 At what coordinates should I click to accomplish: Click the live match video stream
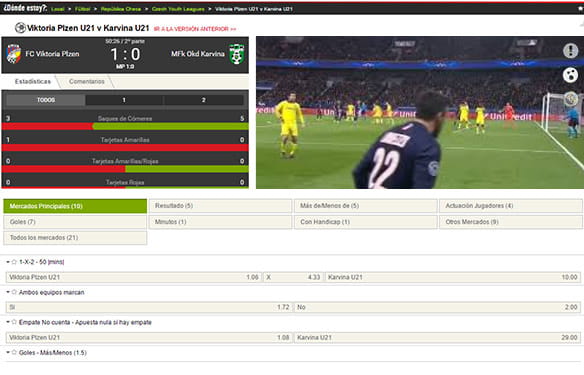point(420,112)
